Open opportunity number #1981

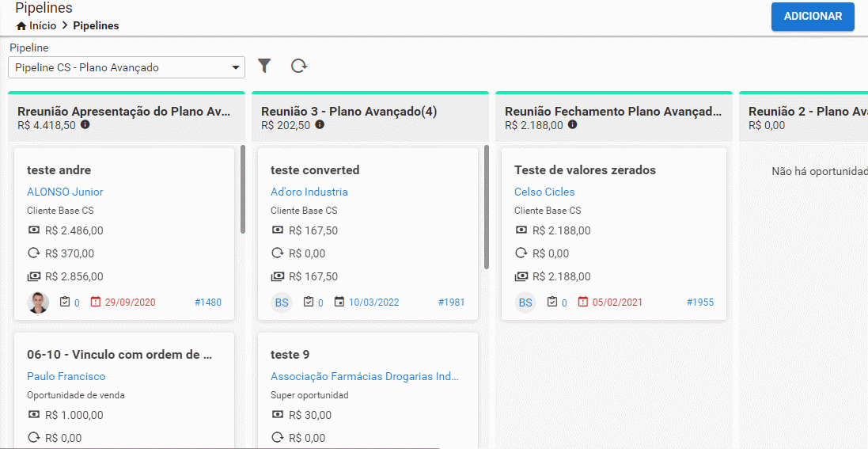coord(452,303)
